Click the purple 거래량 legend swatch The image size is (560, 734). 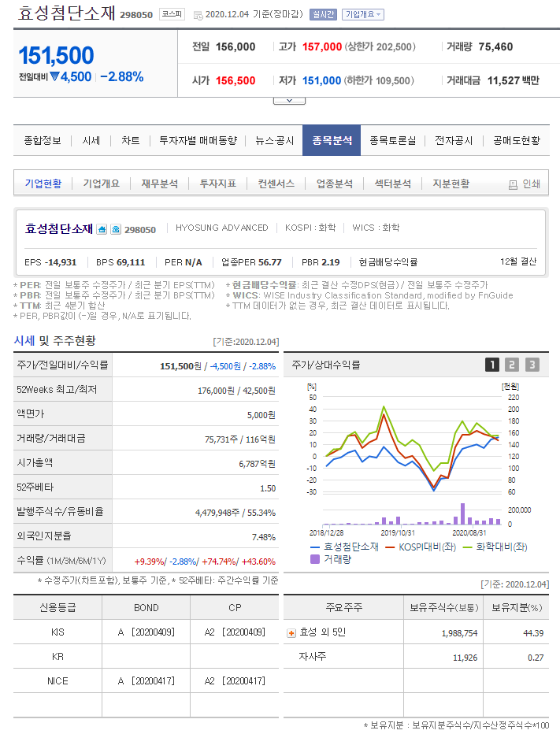pyautogui.click(x=315, y=559)
